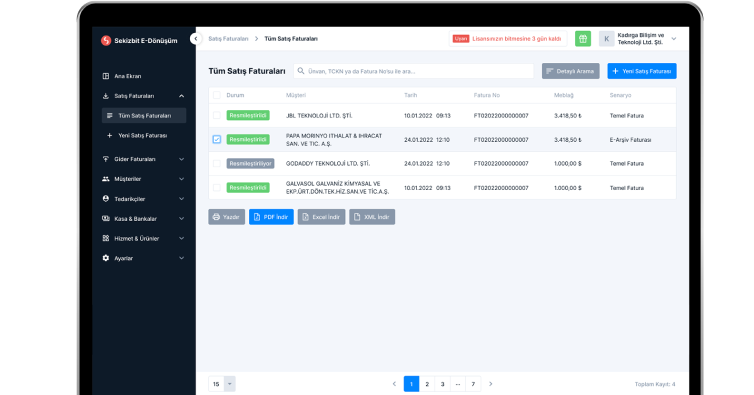This screenshot has width=754, height=395.
Task: Select the JBL TEKNOLOJİ row checkbox
Action: click(x=217, y=115)
